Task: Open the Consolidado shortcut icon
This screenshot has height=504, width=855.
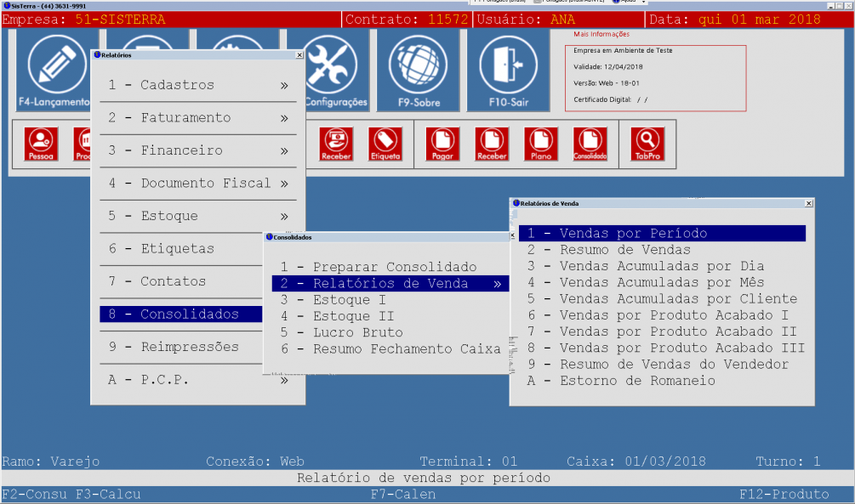Action: pyautogui.click(x=590, y=144)
